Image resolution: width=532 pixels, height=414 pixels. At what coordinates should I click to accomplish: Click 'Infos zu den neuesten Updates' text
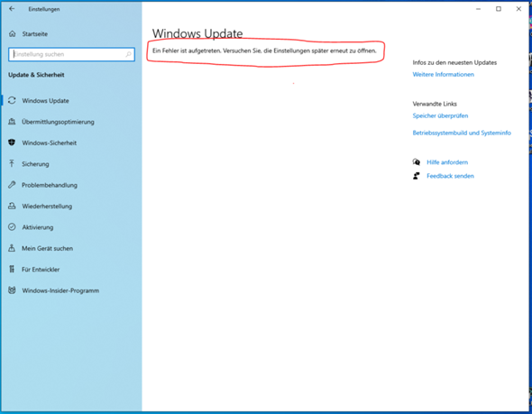[454, 62]
